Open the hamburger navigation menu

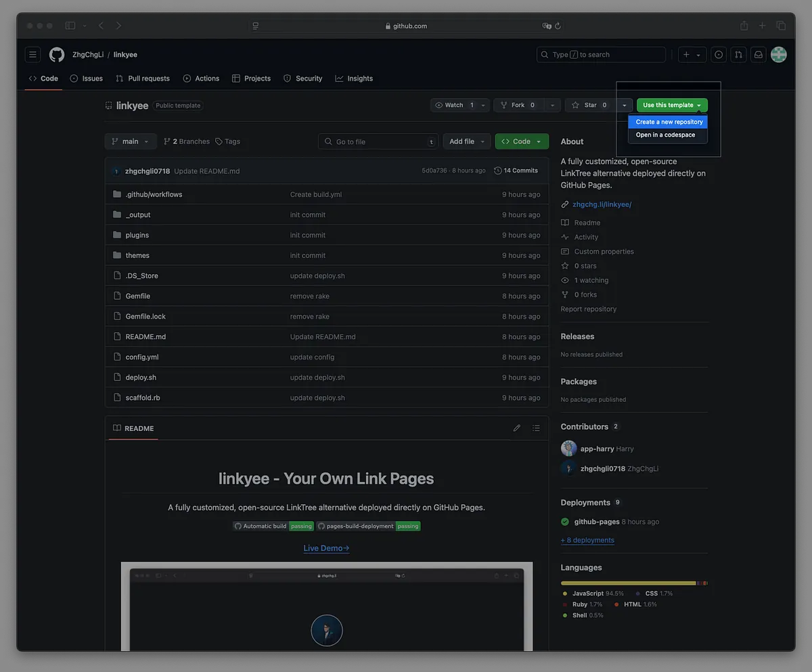32,55
